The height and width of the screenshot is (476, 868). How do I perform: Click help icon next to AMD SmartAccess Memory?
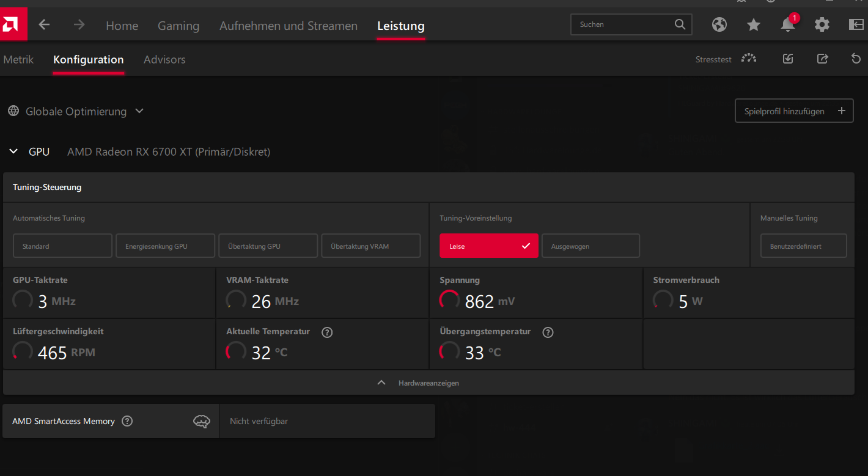click(x=127, y=421)
